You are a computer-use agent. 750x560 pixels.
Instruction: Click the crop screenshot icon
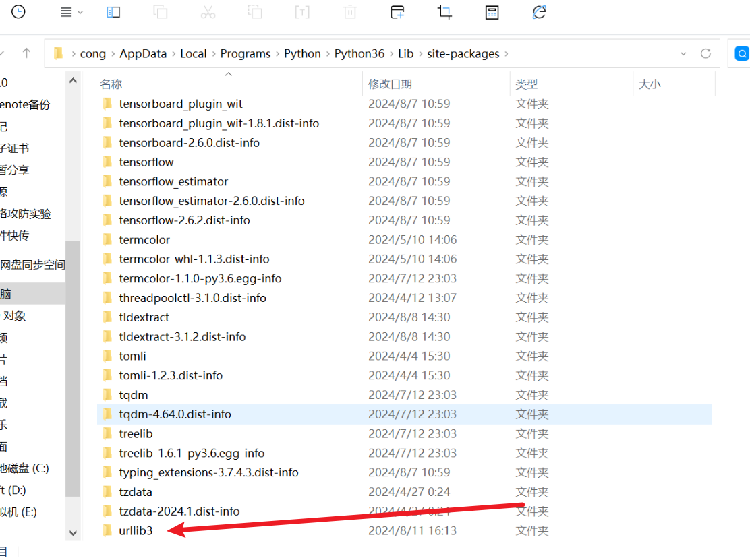pyautogui.click(x=444, y=12)
